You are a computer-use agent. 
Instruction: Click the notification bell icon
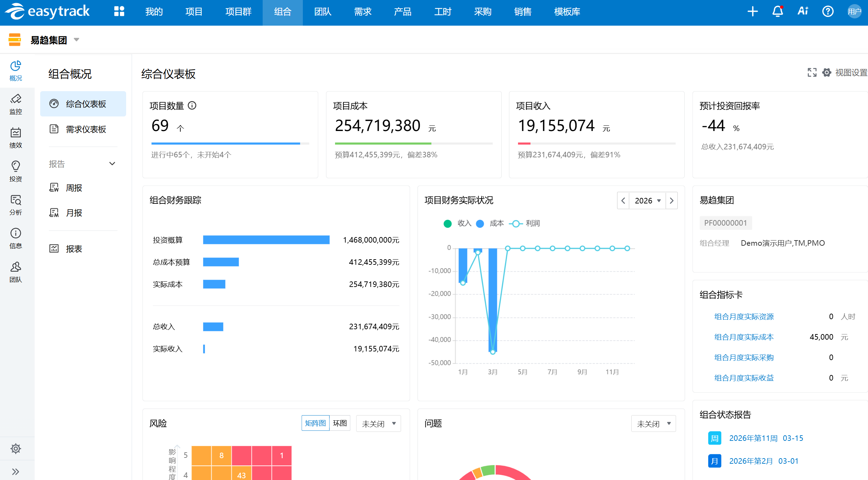point(778,11)
